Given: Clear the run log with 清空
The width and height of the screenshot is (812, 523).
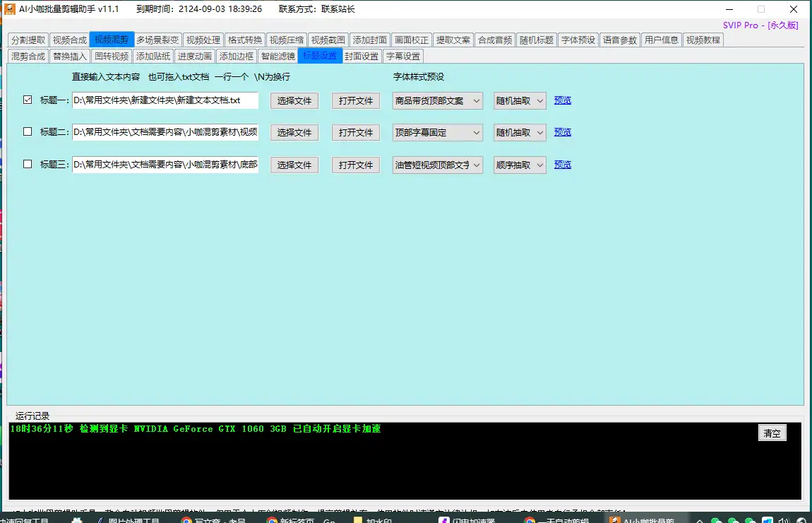Looking at the screenshot, I should point(772,433).
